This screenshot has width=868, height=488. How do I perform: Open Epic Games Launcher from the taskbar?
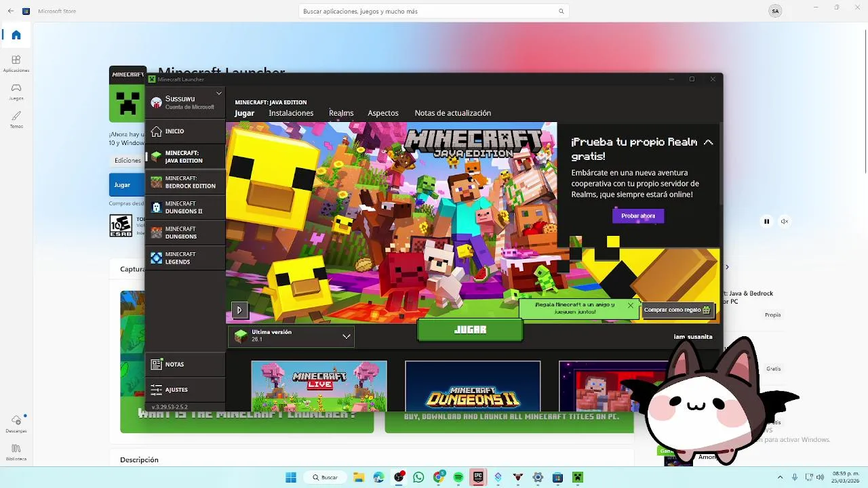click(478, 477)
